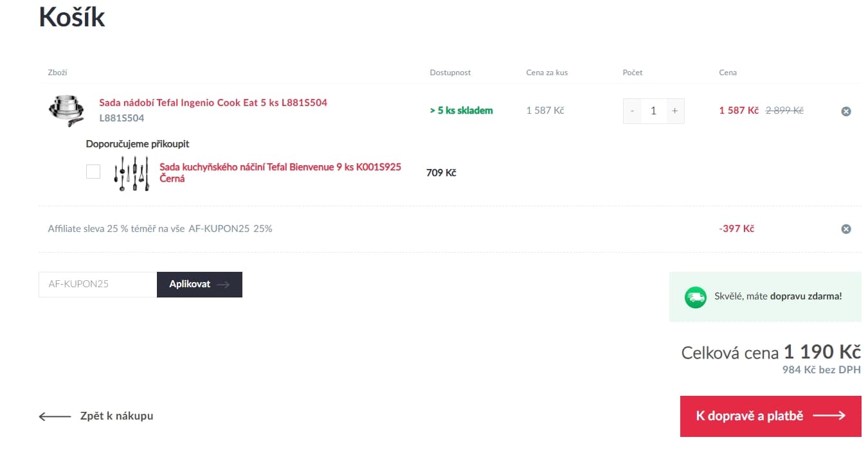Viewport: 868px width, 453px height.
Task: Open Sada kuchyňského náčiní Tefal Bienvenue link
Action: click(280, 167)
